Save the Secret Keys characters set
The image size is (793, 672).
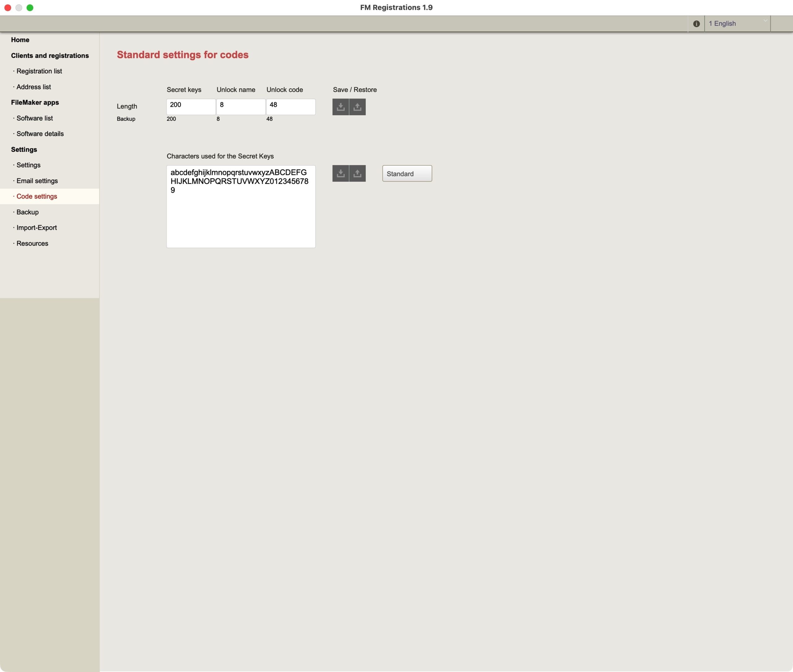(340, 174)
